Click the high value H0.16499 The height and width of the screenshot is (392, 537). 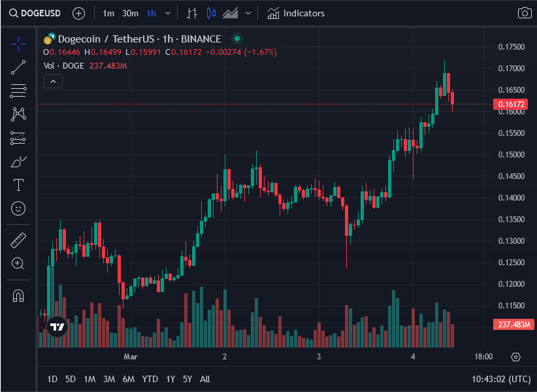[103, 52]
